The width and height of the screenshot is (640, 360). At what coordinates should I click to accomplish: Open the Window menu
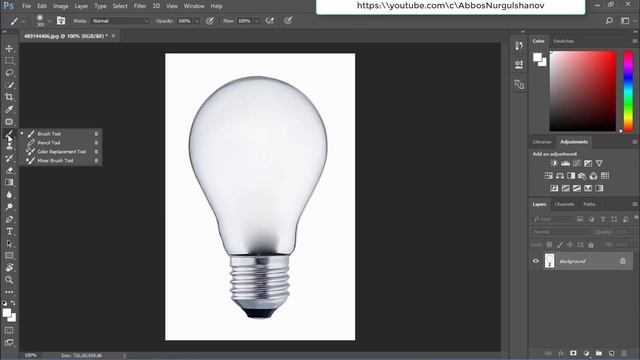(x=194, y=6)
